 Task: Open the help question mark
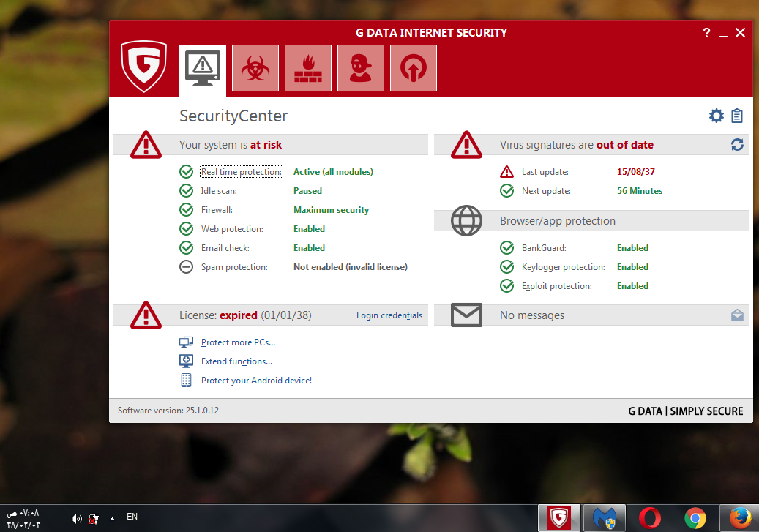click(706, 33)
